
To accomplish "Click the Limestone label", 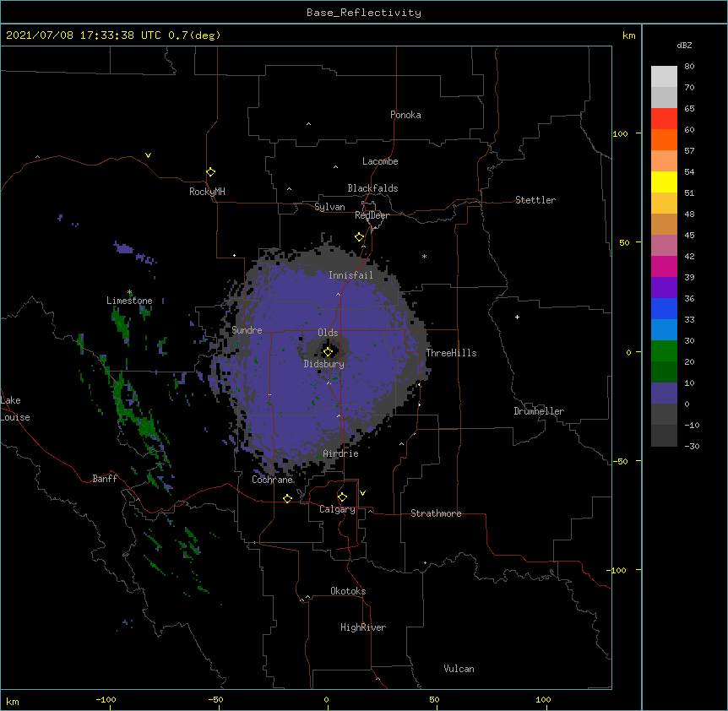I will (129, 301).
